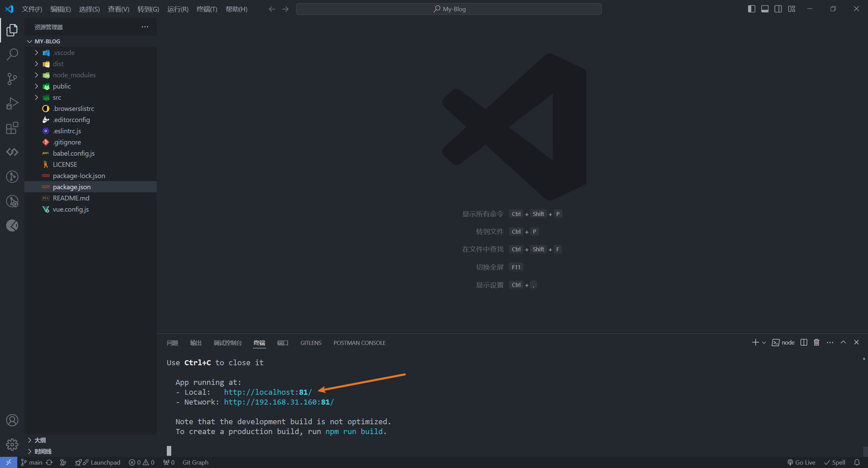868x468 pixels.
Task: Open the Source Control view
Action: [x=12, y=79]
